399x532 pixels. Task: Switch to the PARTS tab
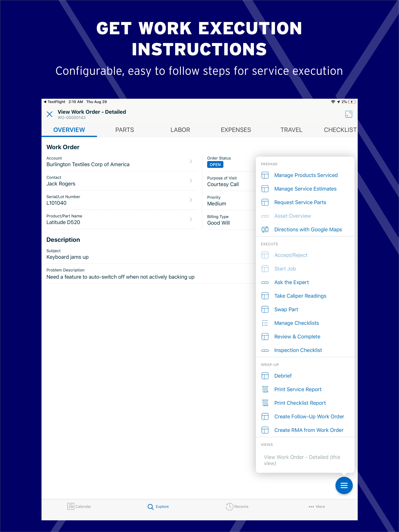pyautogui.click(x=124, y=130)
